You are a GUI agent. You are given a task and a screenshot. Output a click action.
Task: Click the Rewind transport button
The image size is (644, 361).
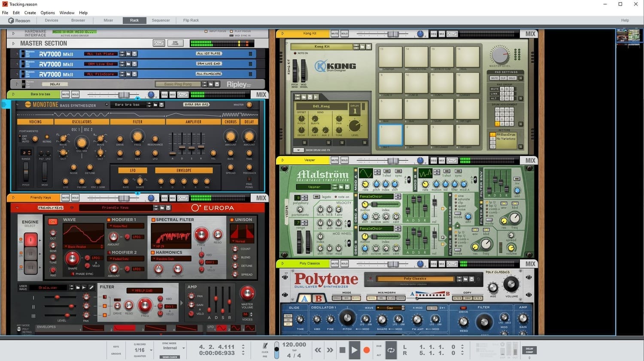[318, 350]
